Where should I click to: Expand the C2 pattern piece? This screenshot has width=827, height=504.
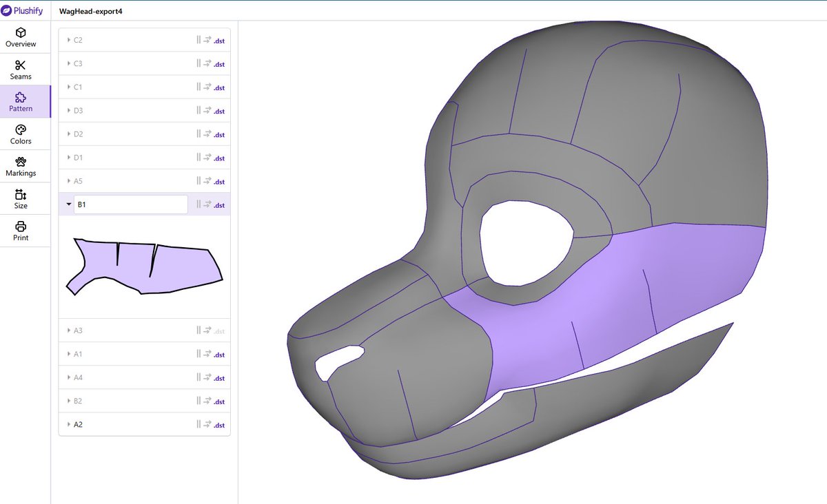[x=69, y=40]
